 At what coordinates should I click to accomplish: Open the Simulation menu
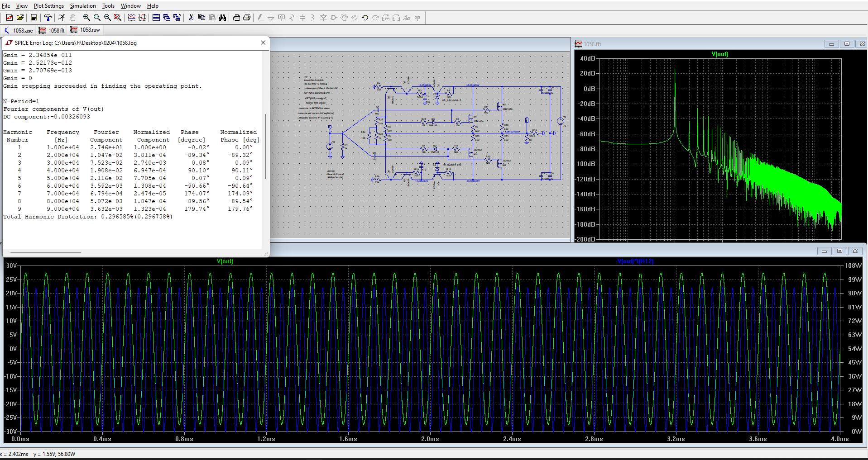point(83,6)
